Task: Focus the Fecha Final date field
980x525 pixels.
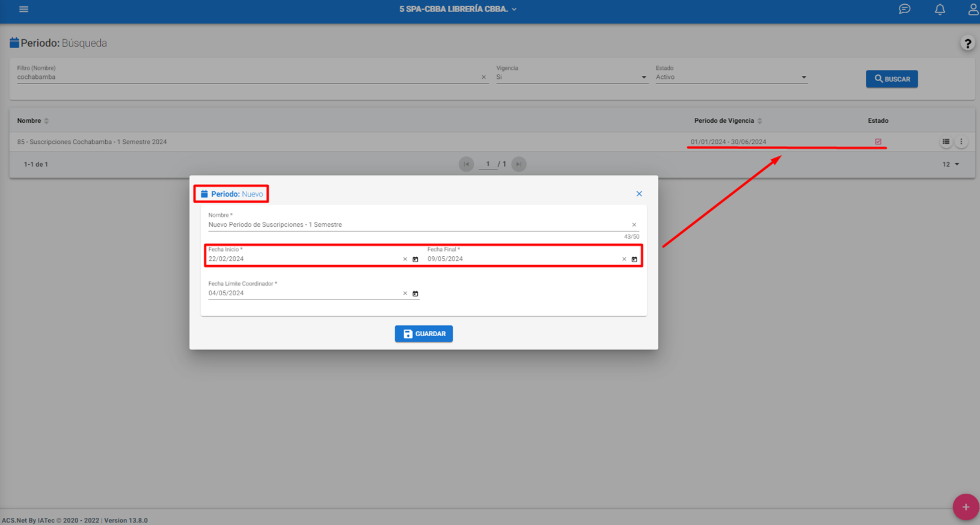Action: pos(523,259)
